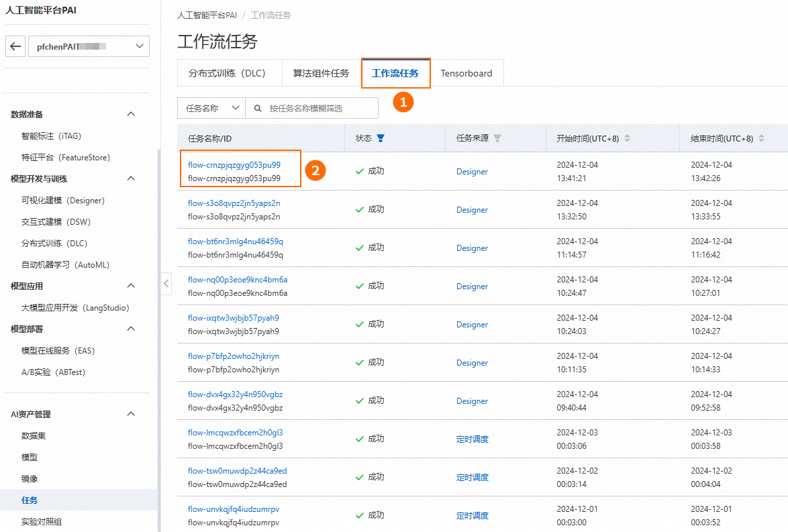Open 特征平台 (FeatureStore) in sidebar

click(x=66, y=157)
